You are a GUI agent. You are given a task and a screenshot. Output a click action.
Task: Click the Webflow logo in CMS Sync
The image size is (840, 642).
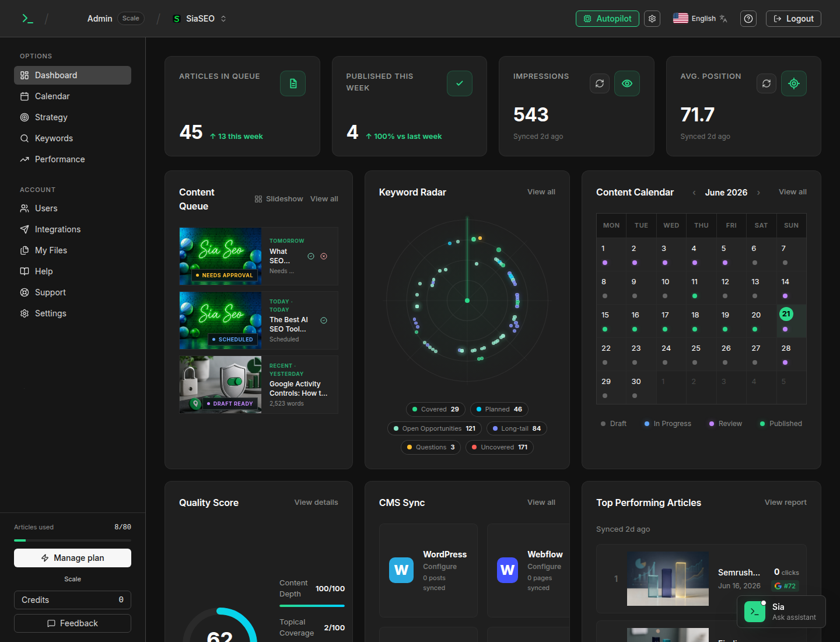[508, 570]
